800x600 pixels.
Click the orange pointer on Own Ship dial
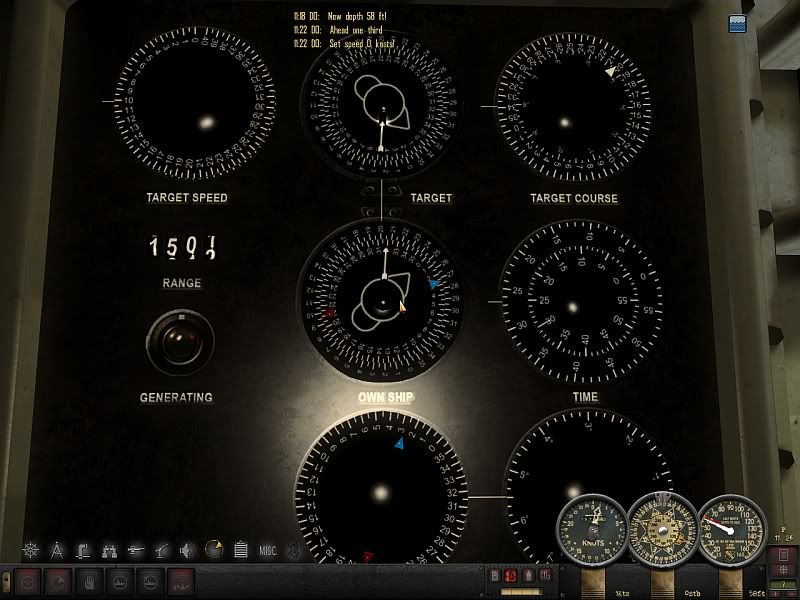(x=403, y=307)
